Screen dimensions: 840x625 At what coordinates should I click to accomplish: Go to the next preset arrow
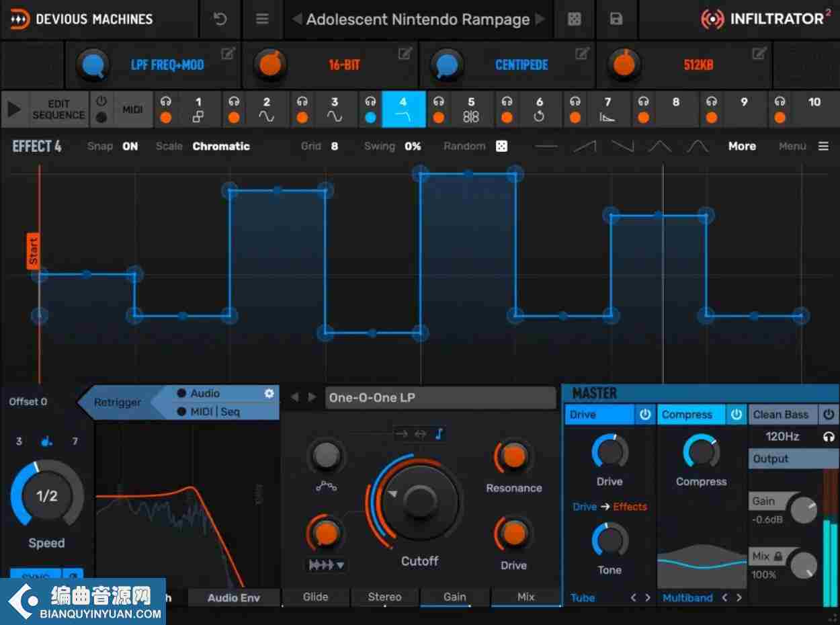(540, 19)
